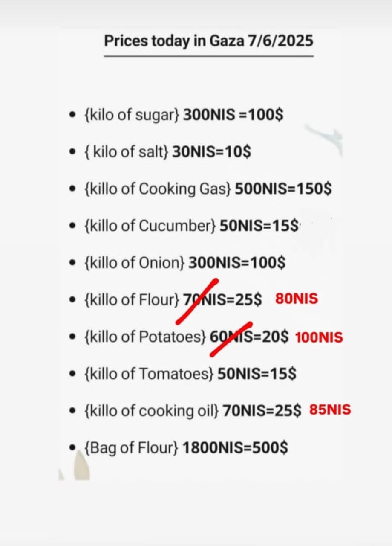Click the red slash over potatoes' 60NIS

coord(231,338)
